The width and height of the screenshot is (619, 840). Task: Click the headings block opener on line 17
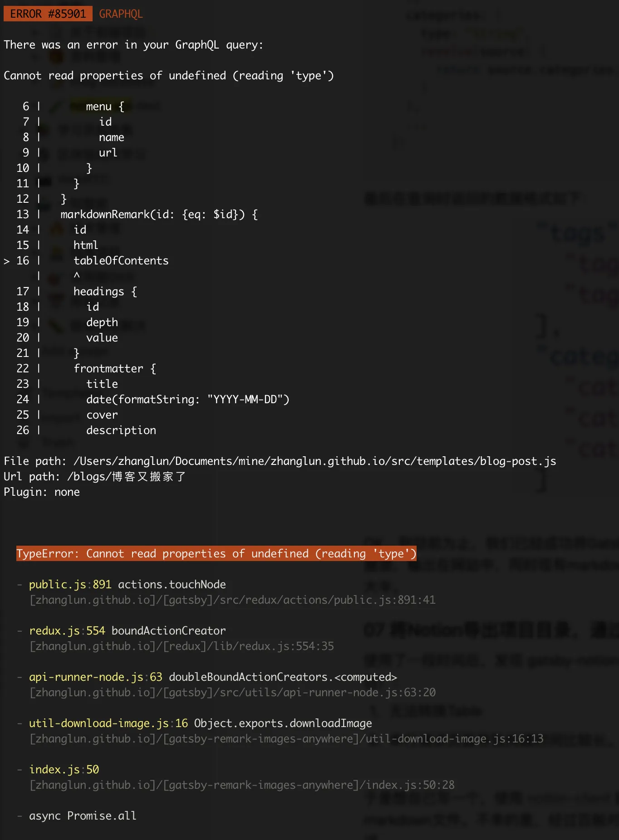(x=105, y=292)
